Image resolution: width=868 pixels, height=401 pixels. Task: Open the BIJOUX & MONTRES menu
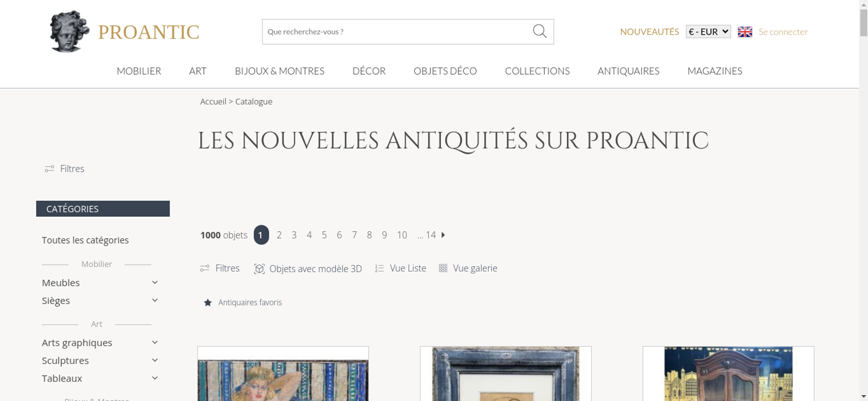tap(279, 71)
